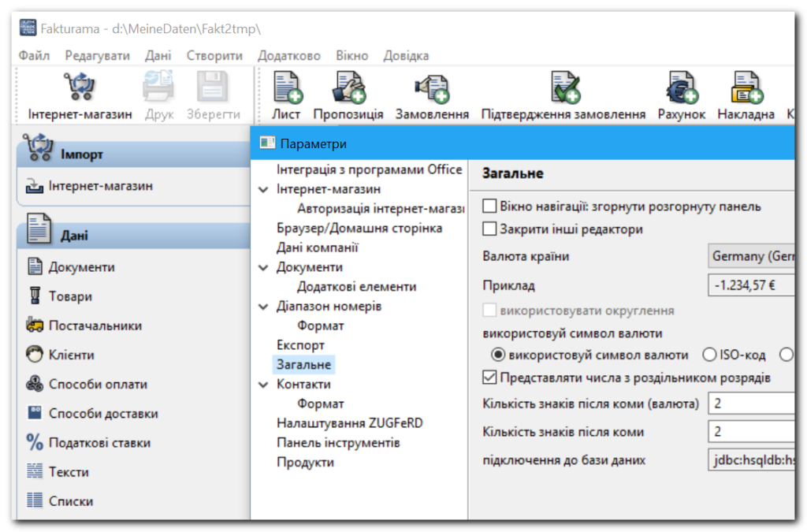Toggle Вікно навігації згорнути панель checkbox
The image size is (807, 532).
[489, 206]
